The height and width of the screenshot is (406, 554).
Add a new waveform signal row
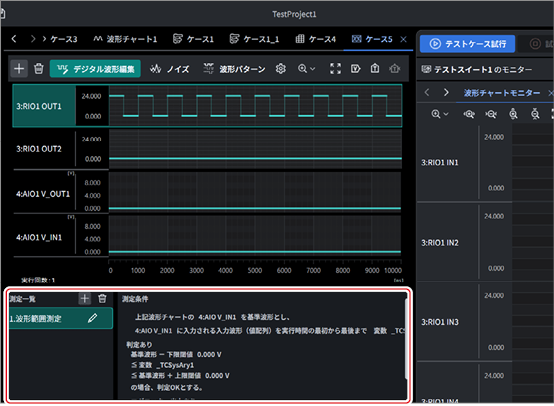pos(19,69)
